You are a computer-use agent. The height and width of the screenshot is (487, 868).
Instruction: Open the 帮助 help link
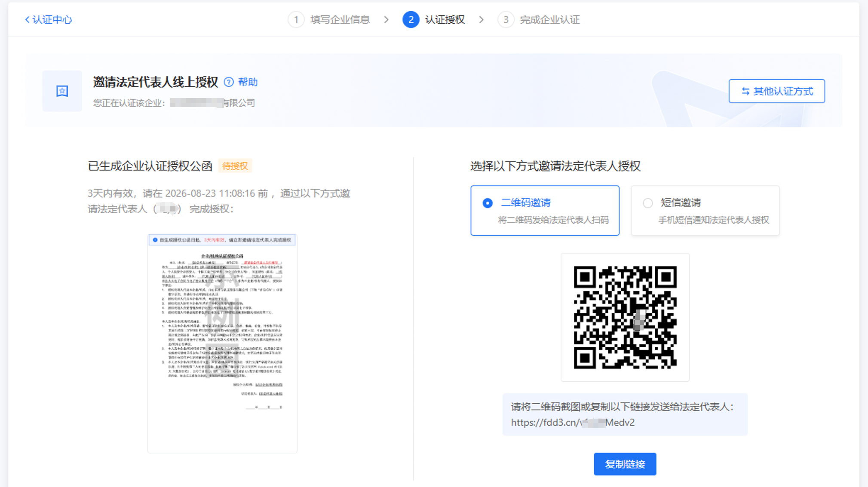point(248,82)
